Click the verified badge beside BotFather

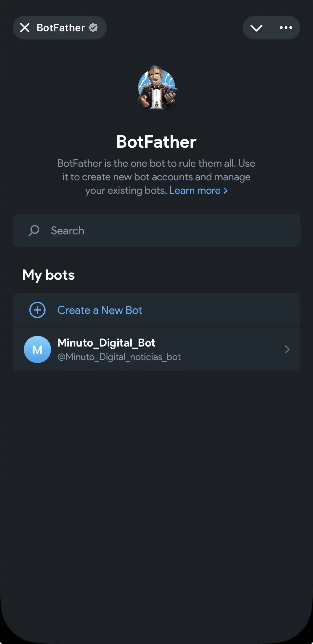tap(93, 28)
